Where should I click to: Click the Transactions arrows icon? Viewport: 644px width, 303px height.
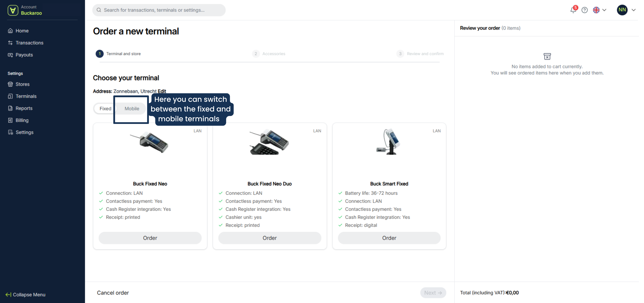tap(10, 43)
